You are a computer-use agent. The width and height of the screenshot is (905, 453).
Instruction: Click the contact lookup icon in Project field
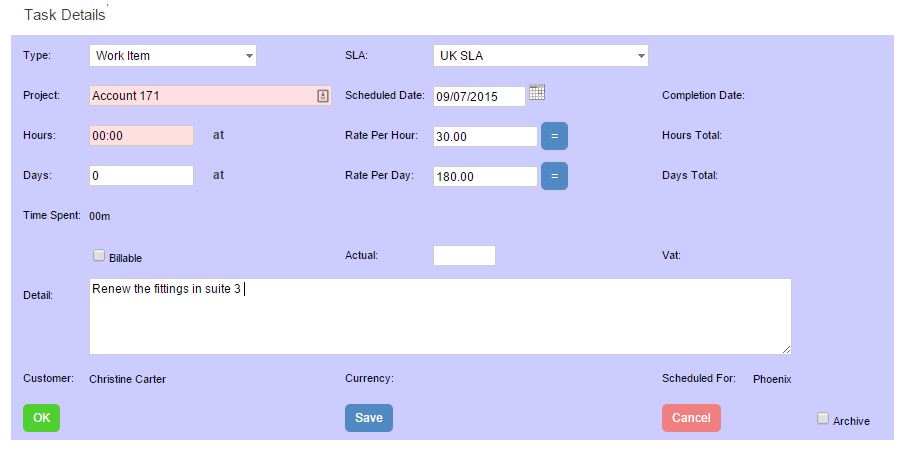click(x=323, y=96)
